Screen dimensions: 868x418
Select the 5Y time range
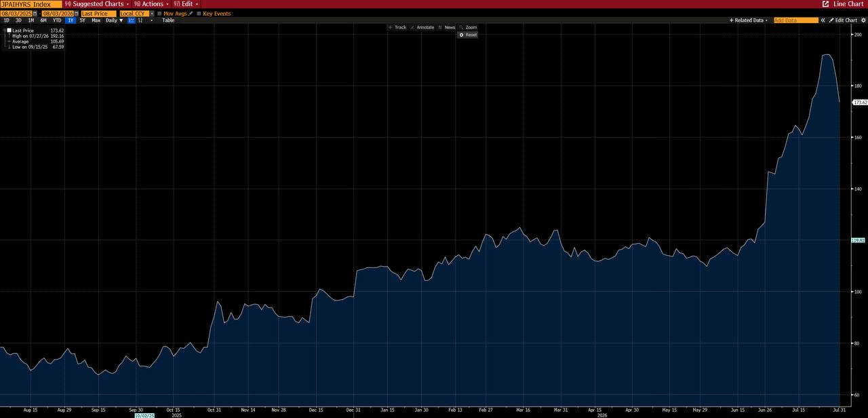tap(82, 20)
